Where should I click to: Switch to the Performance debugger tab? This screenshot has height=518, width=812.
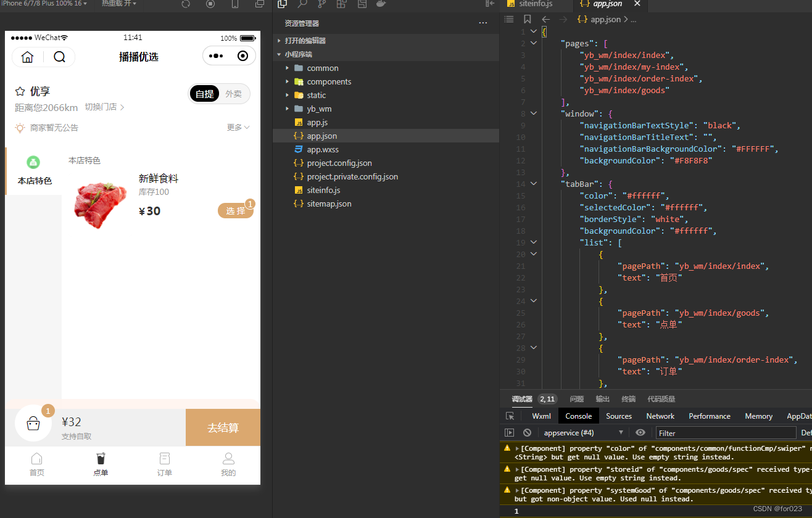click(x=710, y=416)
